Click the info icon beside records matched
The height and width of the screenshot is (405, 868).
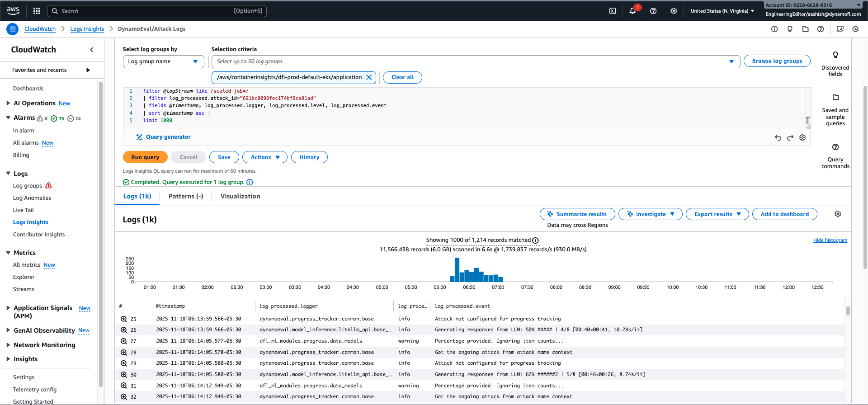(x=535, y=240)
